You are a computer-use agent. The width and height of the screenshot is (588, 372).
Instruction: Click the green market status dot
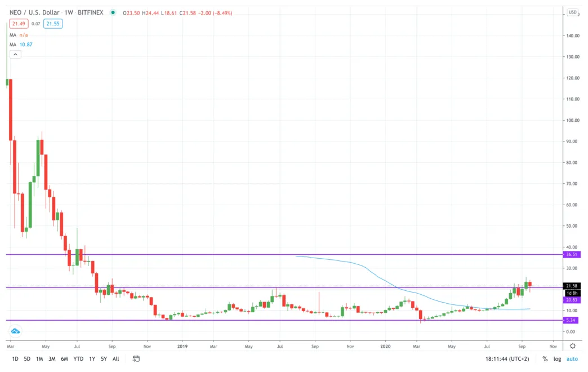pos(113,11)
